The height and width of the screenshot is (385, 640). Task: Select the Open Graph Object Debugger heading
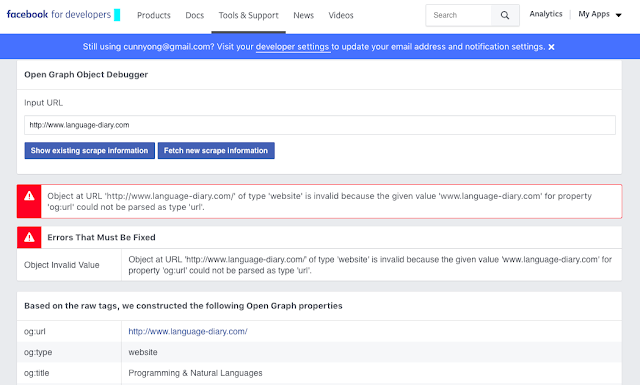(86, 75)
